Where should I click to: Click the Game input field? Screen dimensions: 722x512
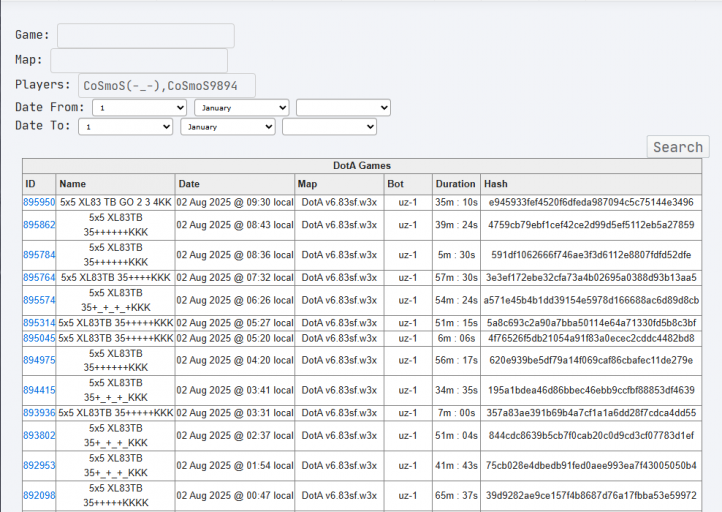click(x=146, y=35)
